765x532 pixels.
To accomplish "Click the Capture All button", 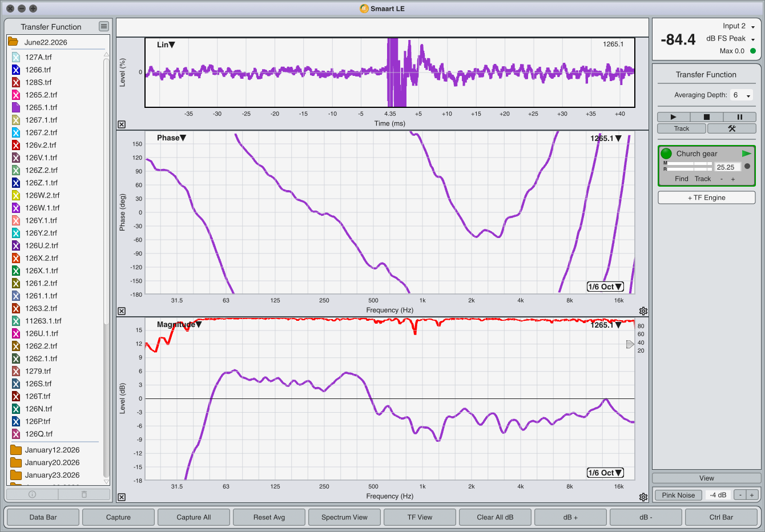I will (194, 517).
